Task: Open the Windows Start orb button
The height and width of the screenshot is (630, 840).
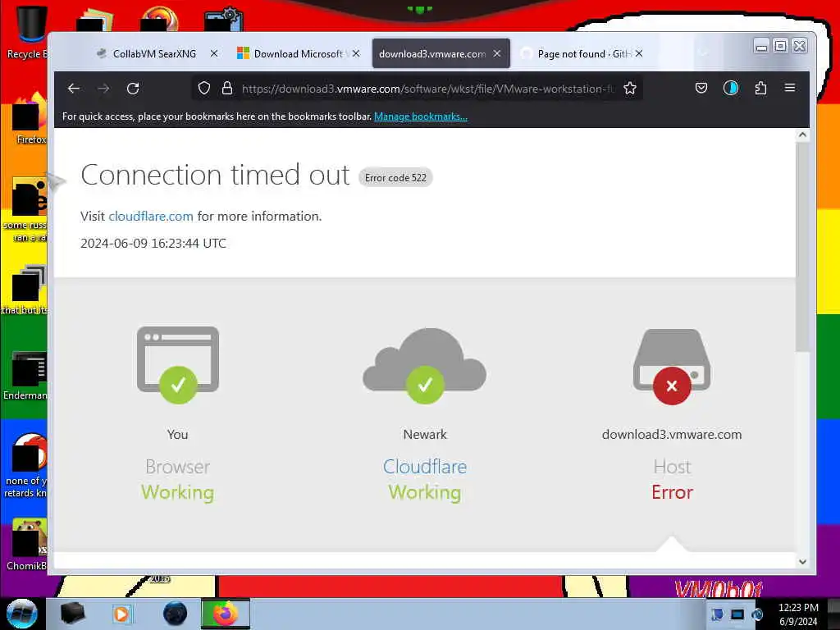Action: [21, 614]
